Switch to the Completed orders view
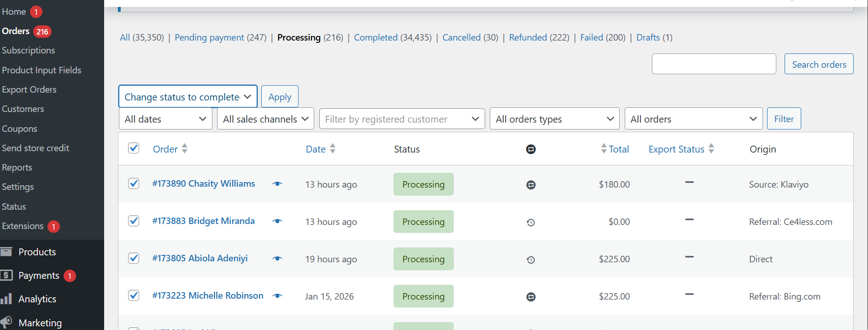The image size is (868, 330). 375,37
